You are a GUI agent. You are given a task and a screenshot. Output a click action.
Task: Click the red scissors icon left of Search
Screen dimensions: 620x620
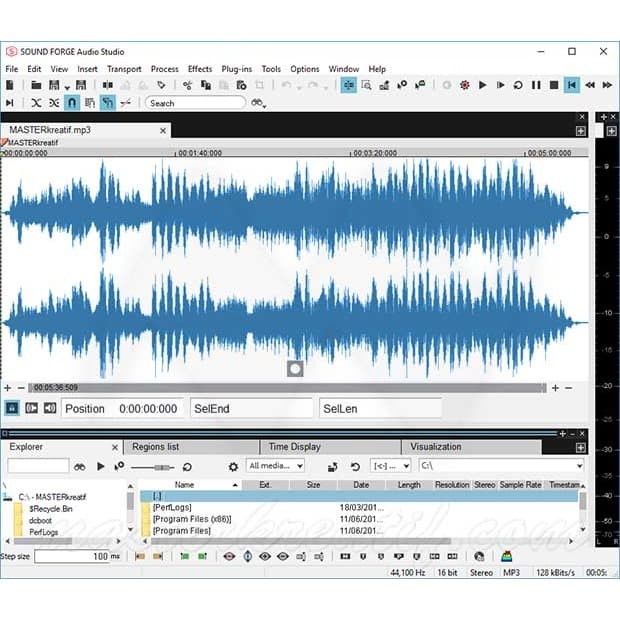pos(126,103)
